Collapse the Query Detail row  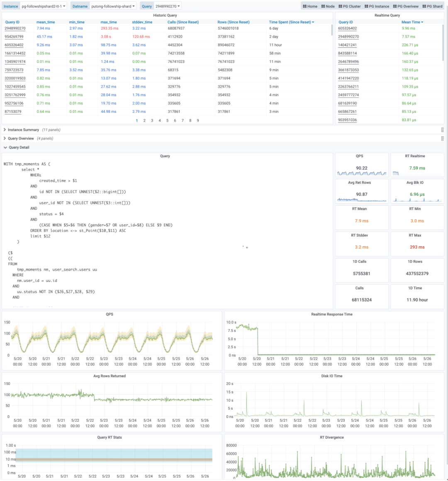coord(19,147)
